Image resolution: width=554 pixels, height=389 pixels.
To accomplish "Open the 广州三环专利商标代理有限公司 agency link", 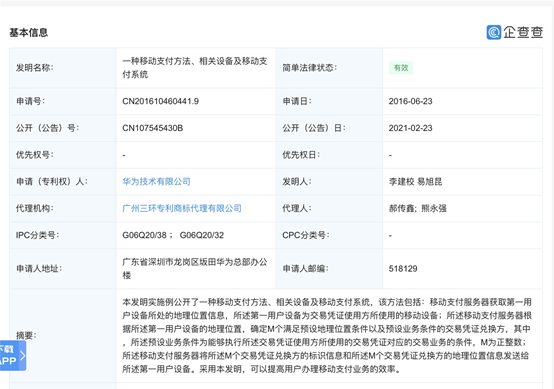I will pos(182,208).
